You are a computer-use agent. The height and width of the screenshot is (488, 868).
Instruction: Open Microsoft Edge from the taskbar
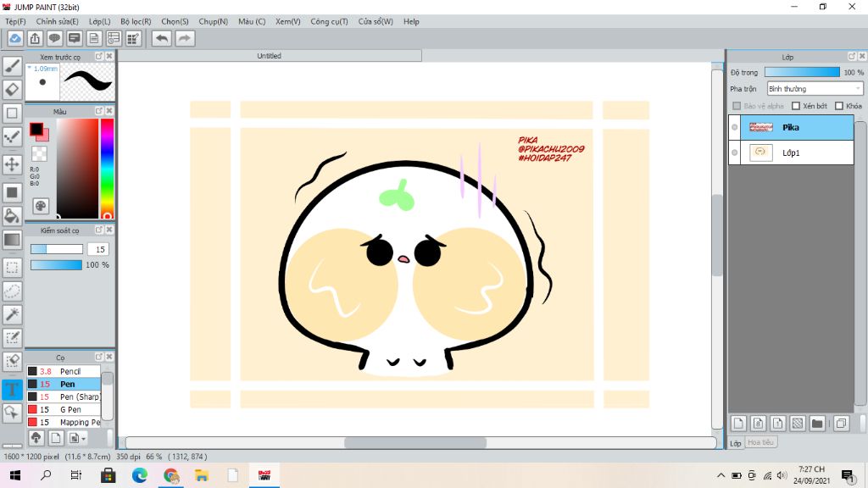pos(140,475)
